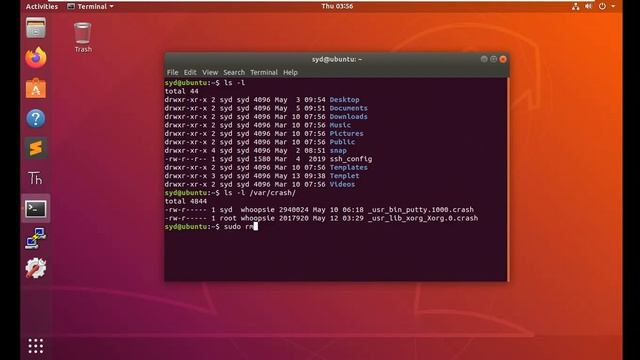Launch PuTTY SSH client from the dock
Viewport: 640px width, 360px height.
36,238
